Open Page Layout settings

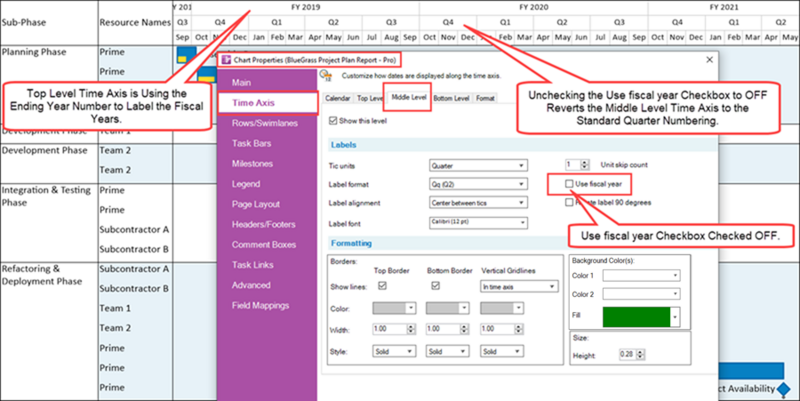point(256,204)
